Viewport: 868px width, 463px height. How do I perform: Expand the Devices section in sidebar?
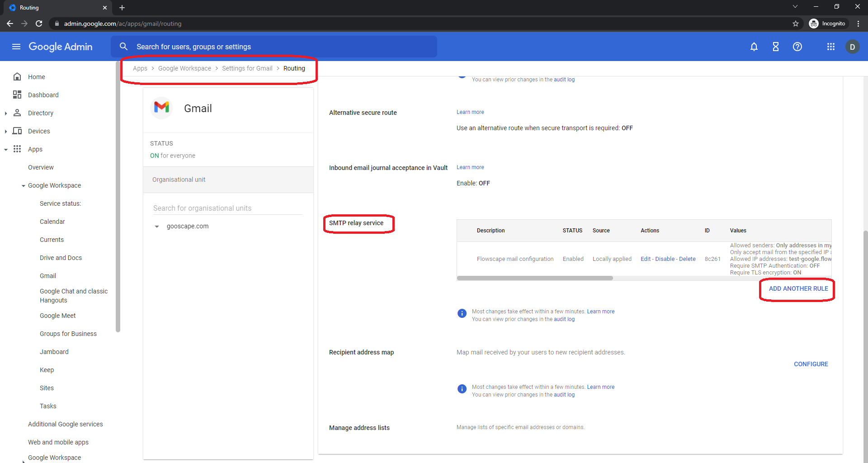(x=6, y=131)
